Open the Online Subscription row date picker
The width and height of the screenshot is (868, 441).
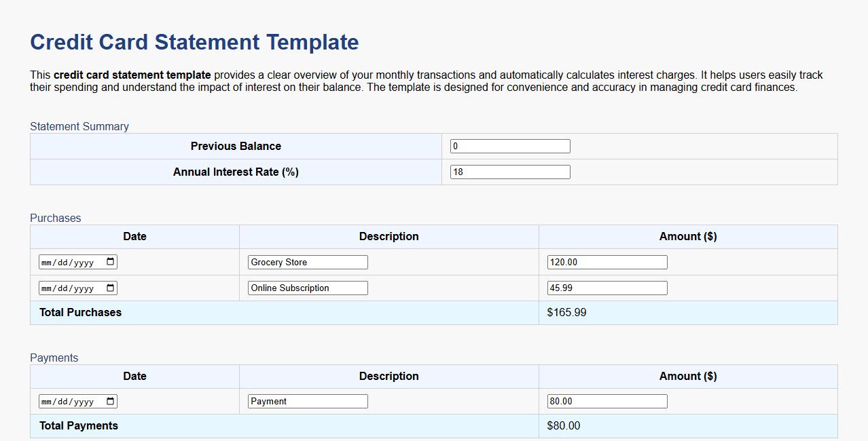coord(110,288)
